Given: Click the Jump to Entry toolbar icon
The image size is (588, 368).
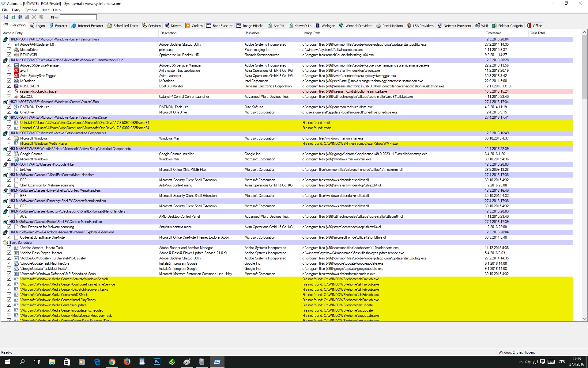Looking at the screenshot, I should click(41, 17).
